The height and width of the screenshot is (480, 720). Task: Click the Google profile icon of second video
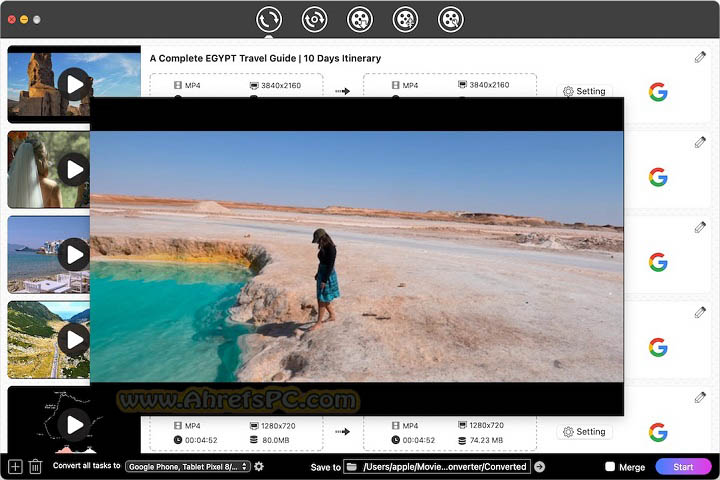pyautogui.click(x=658, y=177)
